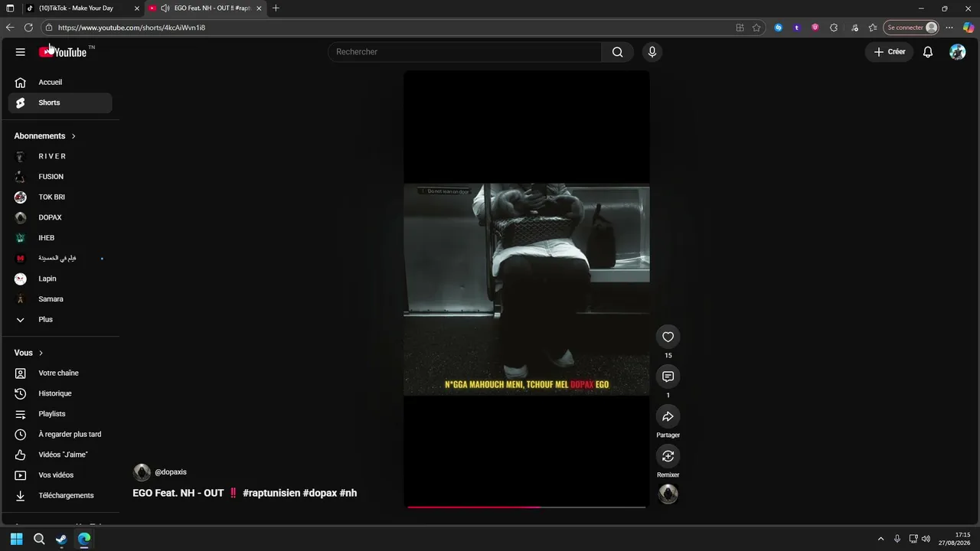The height and width of the screenshot is (551, 980).
Task: Open Historique in the sidebar
Action: [x=60, y=393]
